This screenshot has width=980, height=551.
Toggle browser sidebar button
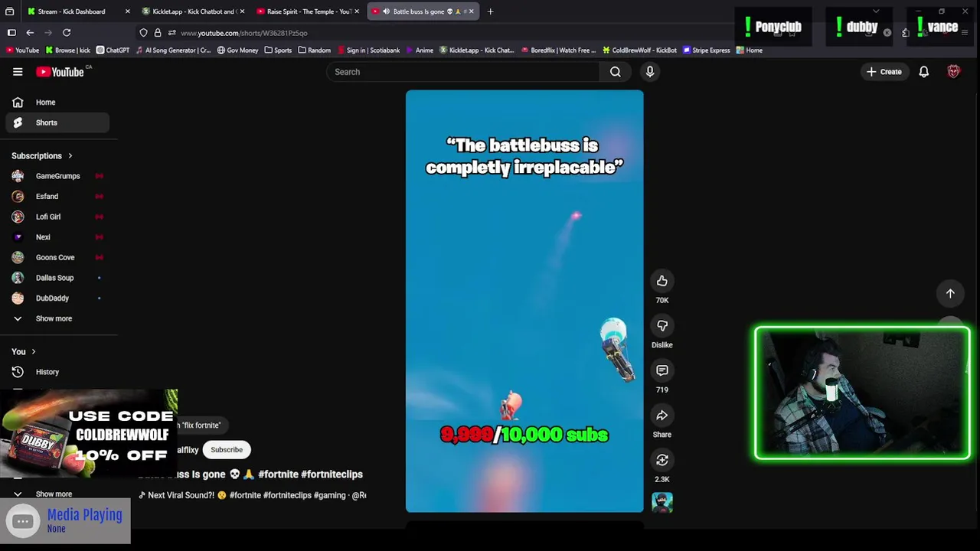[x=11, y=33]
